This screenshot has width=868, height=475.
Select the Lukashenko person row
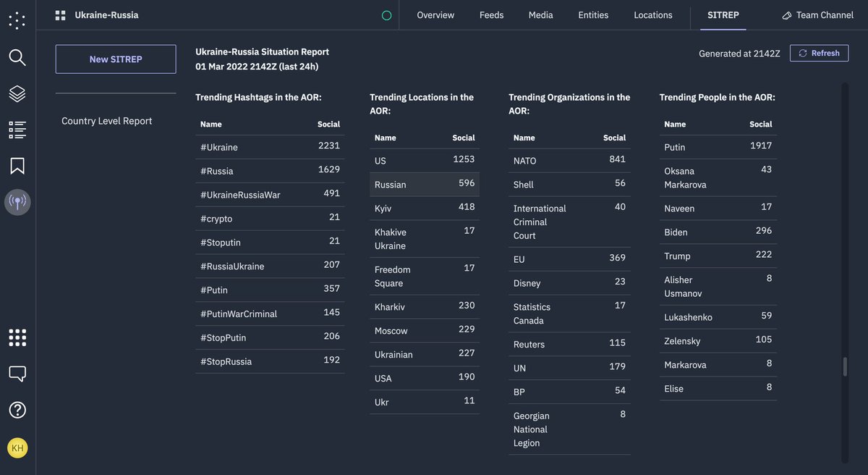718,317
